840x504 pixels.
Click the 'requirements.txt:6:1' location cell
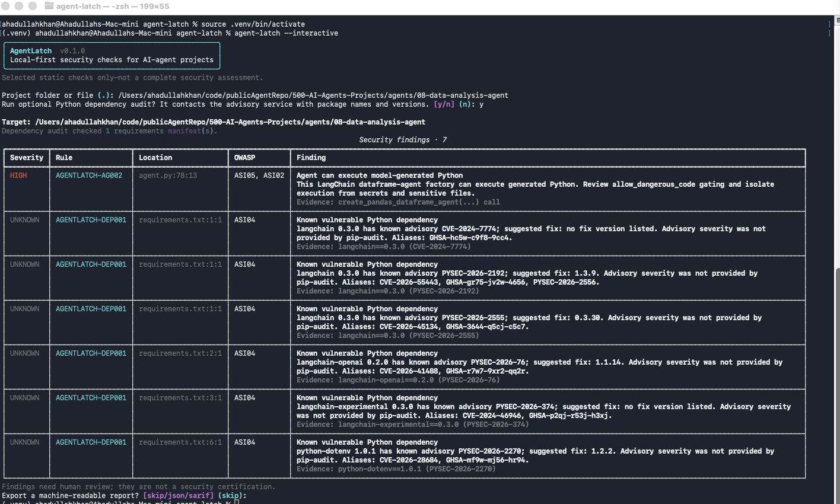click(180, 442)
